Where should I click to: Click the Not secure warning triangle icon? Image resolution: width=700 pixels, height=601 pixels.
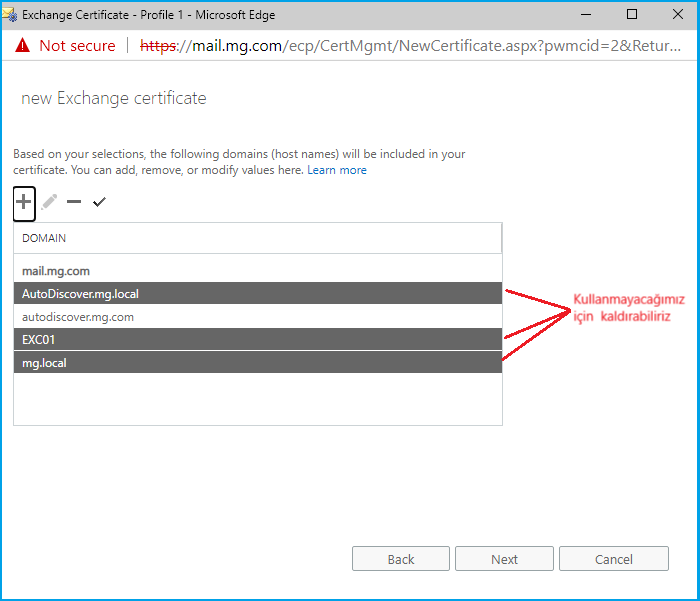click(x=22, y=46)
